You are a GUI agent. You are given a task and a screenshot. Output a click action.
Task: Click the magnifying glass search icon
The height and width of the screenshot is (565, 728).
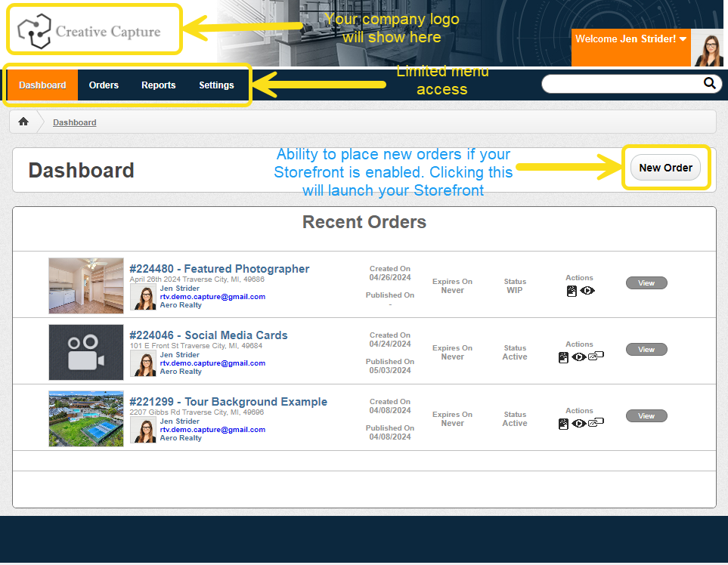pos(709,83)
